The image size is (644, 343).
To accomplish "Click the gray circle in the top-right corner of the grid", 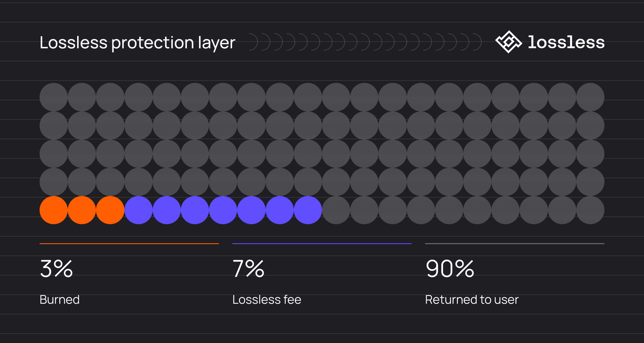I will (590, 97).
